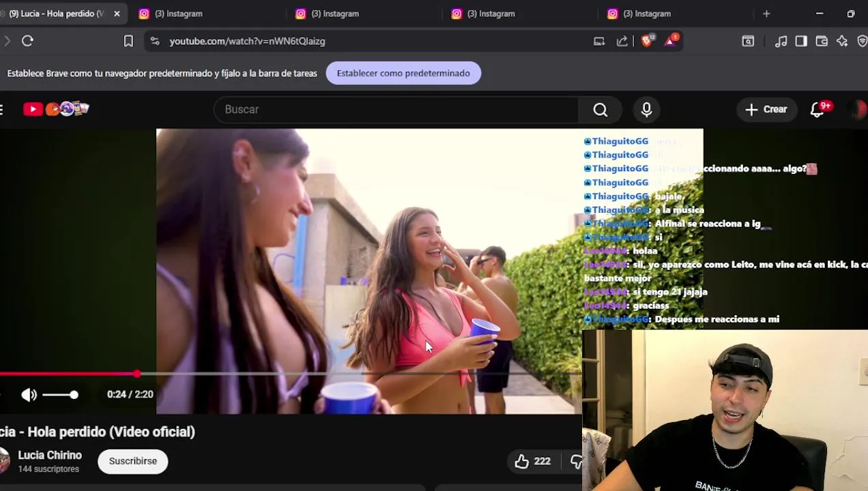Open the Brave Wallet icon
The height and width of the screenshot is (491, 868).
pyautogui.click(x=822, y=41)
